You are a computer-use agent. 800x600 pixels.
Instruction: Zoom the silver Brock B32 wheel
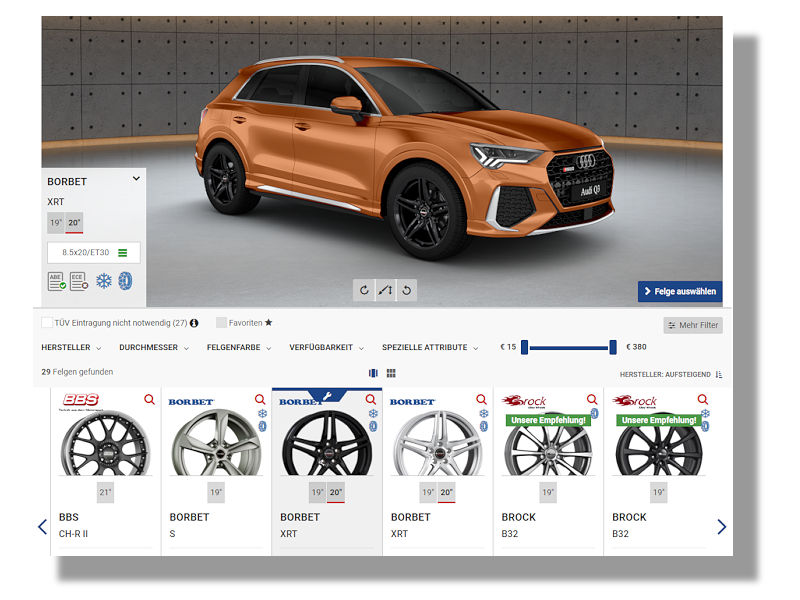pos(592,399)
